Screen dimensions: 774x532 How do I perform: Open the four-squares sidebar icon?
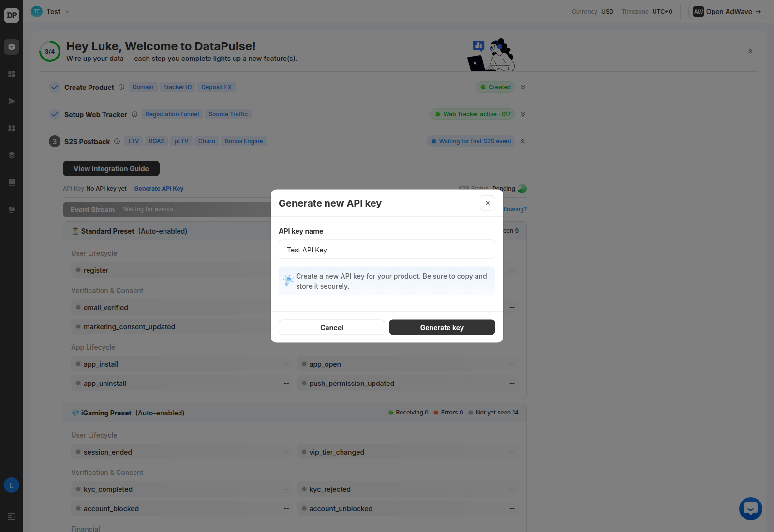12,128
